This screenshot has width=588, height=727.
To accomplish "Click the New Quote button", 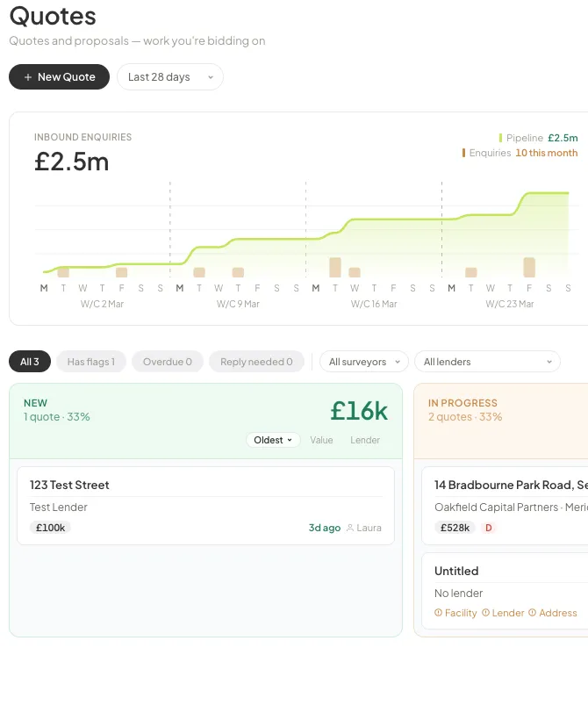I will coord(60,77).
